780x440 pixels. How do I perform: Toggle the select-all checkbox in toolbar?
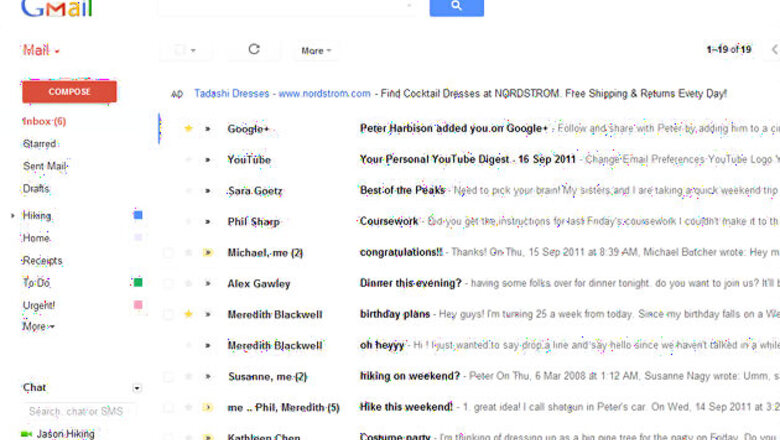coord(180,50)
